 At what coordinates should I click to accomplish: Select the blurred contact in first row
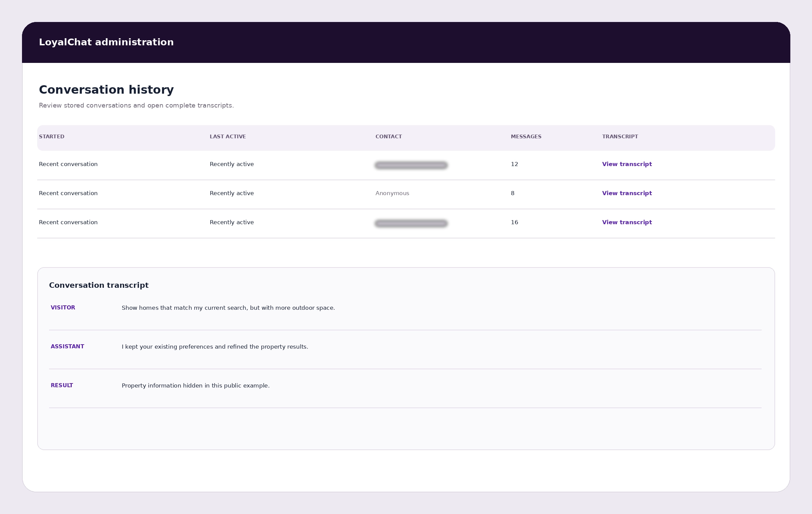(x=411, y=165)
